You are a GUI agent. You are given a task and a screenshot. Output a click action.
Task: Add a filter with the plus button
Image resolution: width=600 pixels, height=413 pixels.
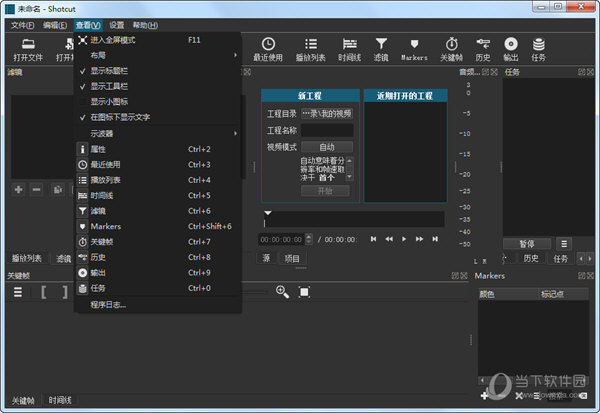(18, 189)
